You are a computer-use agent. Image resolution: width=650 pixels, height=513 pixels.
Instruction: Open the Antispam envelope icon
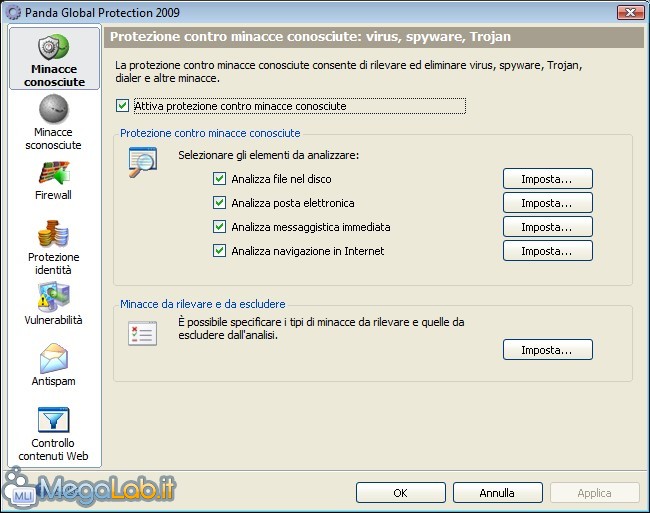[x=54, y=358]
